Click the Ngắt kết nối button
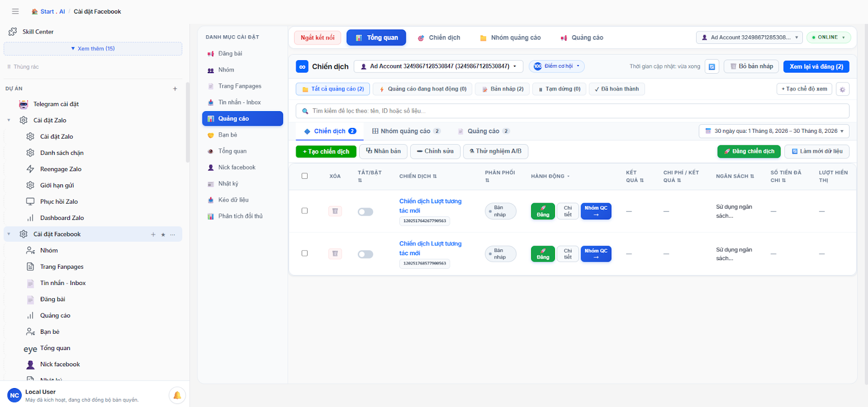Image resolution: width=868 pixels, height=407 pixels. point(318,37)
